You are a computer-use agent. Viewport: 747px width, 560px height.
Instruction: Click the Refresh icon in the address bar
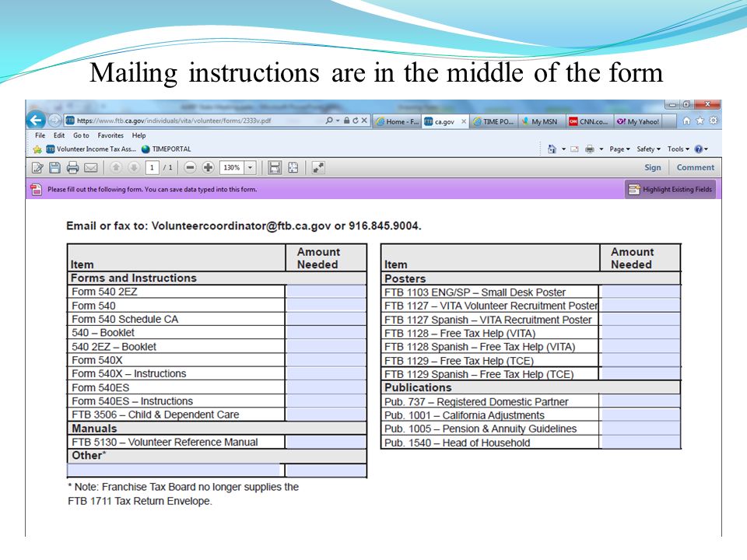point(356,121)
